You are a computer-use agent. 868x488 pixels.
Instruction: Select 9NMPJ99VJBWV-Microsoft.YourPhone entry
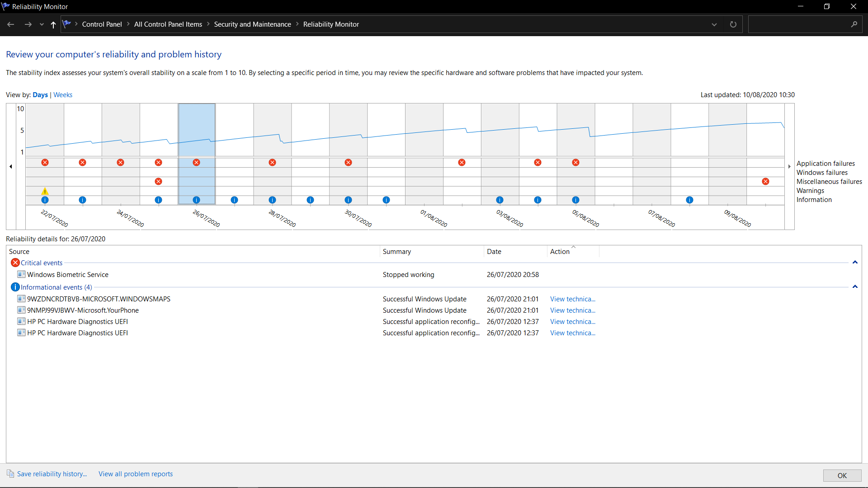[x=83, y=310]
